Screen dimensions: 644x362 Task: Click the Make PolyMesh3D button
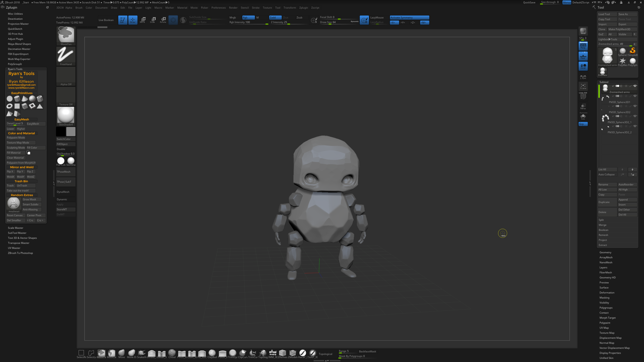pos(623,29)
